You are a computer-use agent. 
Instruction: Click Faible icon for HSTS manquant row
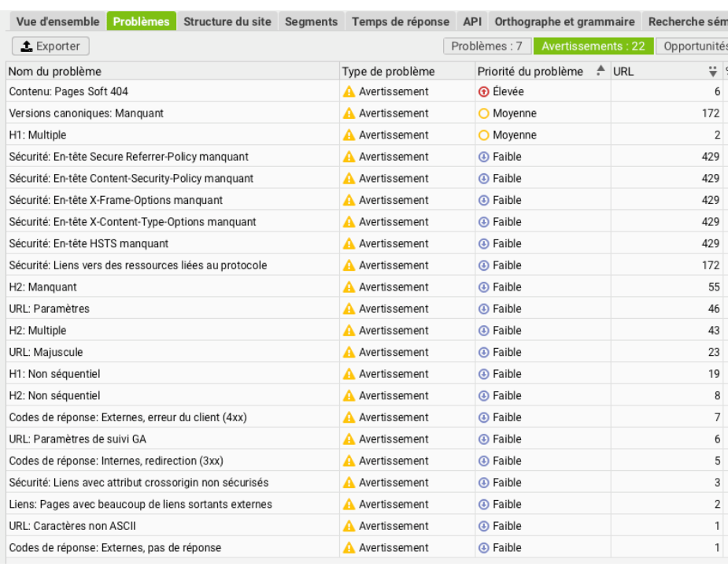483,244
